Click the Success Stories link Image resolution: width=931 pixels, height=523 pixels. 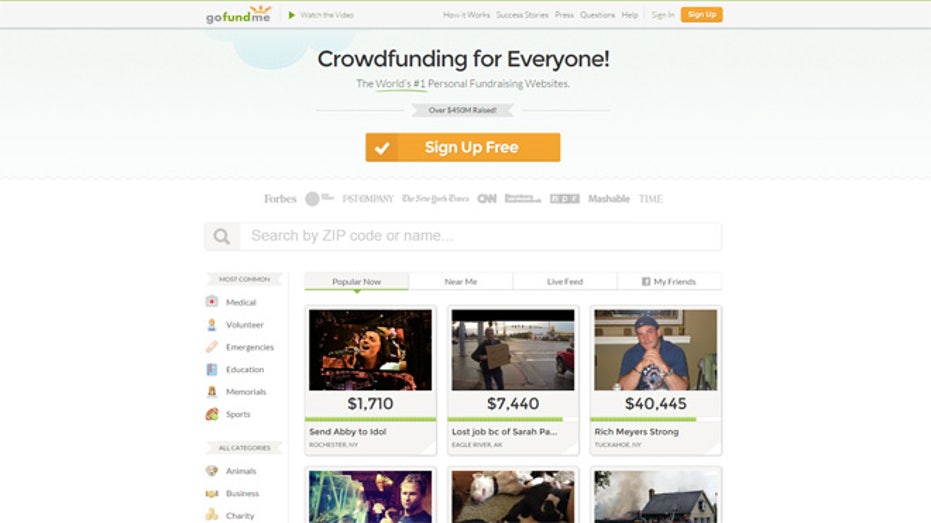coord(522,15)
